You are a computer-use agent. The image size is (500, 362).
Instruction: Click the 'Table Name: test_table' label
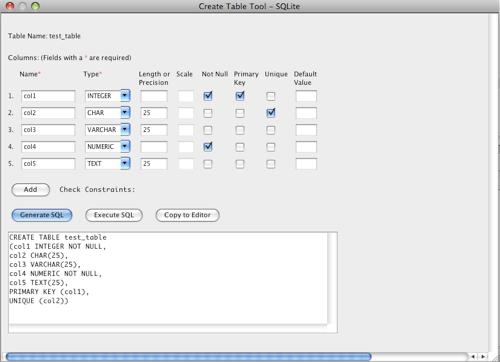coord(44,36)
